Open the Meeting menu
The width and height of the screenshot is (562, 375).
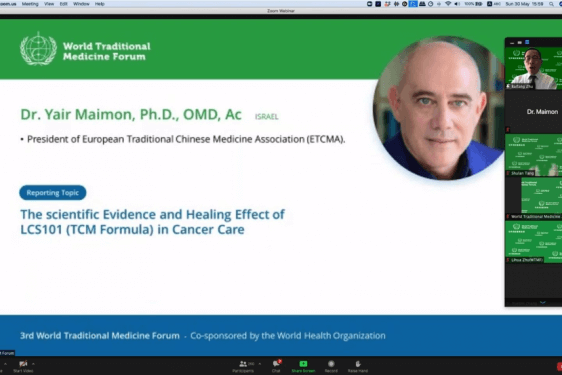(x=30, y=4)
